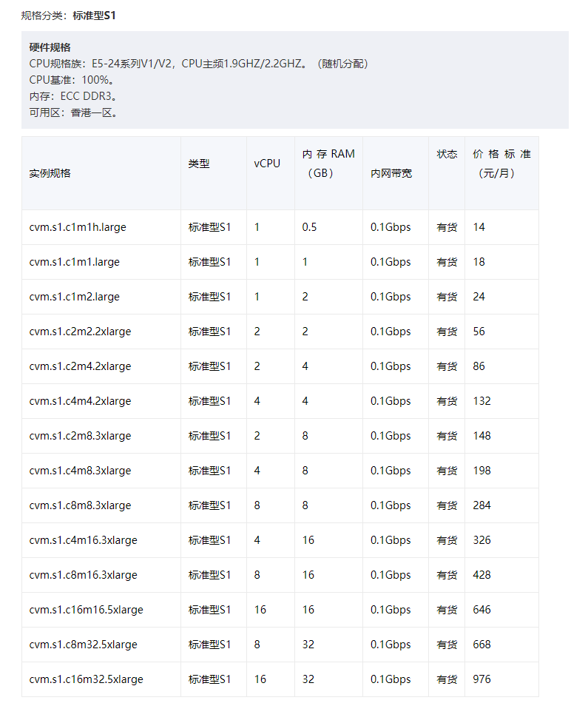
Task: Click 有货 status in c1m1h.large row
Action: click(x=447, y=227)
